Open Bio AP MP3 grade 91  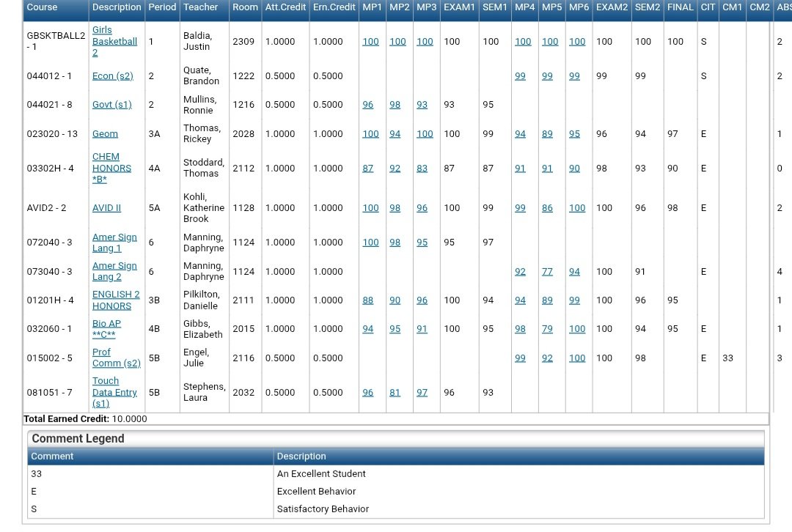pyautogui.click(x=422, y=329)
